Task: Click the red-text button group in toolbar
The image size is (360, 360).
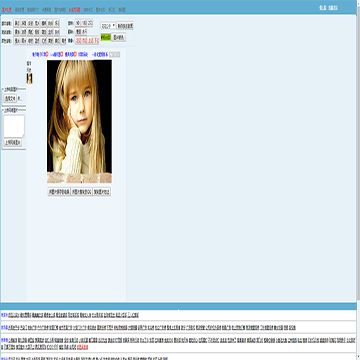Action: point(87,40)
